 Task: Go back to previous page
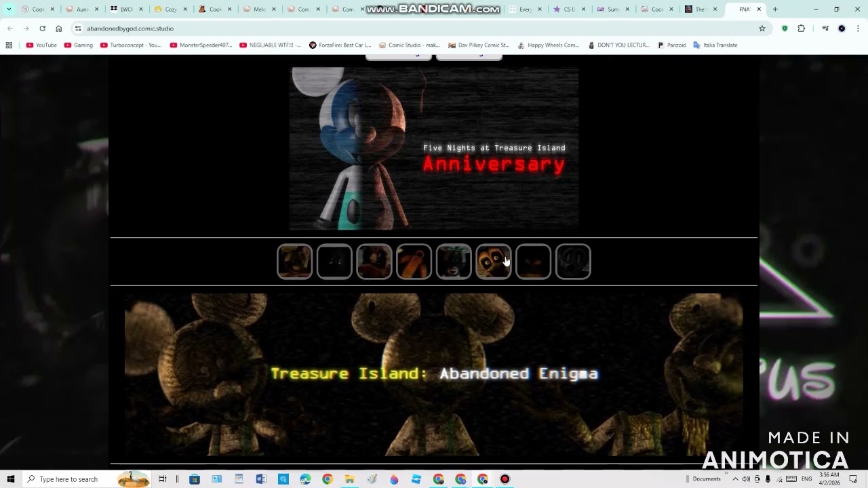[9, 28]
